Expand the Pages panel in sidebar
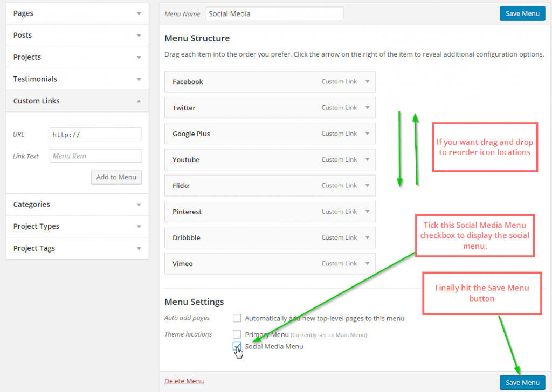Viewport: 552px width, 392px height. (77, 13)
